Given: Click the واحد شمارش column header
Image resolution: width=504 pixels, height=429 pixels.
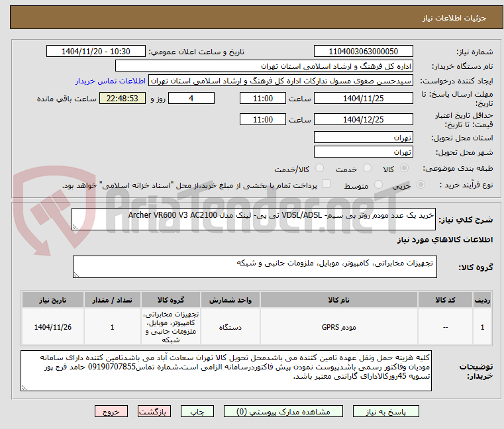Looking at the screenshot, I should [230, 300].
